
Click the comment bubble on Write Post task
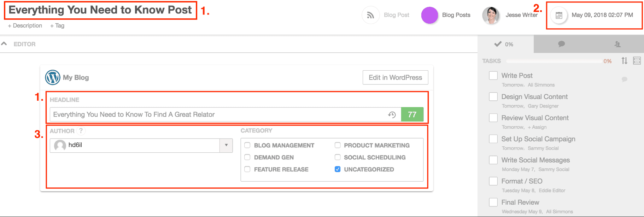pyautogui.click(x=624, y=79)
